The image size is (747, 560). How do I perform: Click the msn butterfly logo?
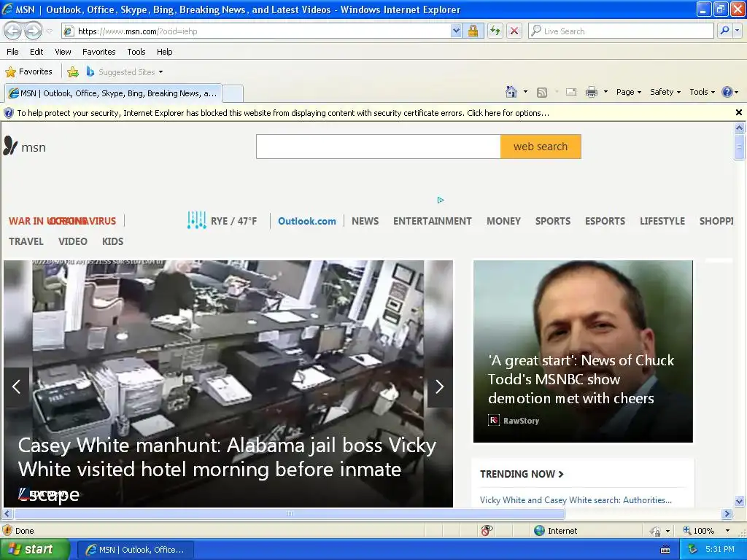click(x=25, y=147)
